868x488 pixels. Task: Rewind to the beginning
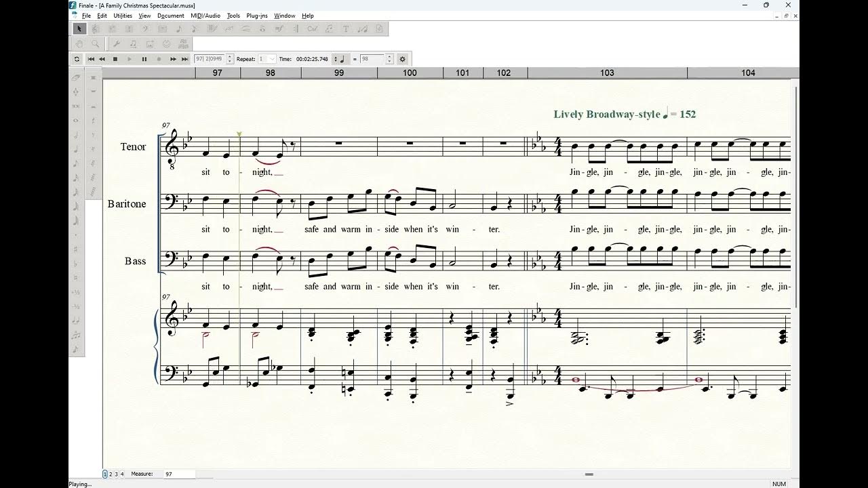click(91, 59)
